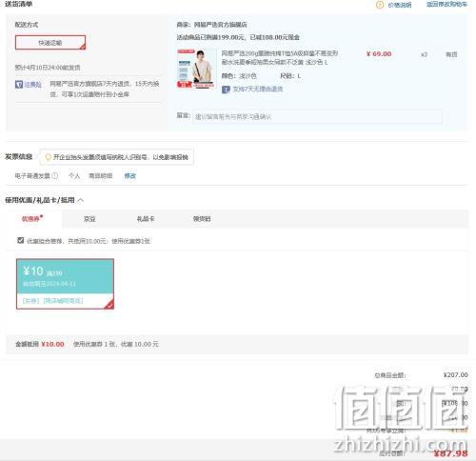The height and width of the screenshot is (461, 476).
Task: Open 网易严选官方旗舰店 store name
Action: [221, 25]
